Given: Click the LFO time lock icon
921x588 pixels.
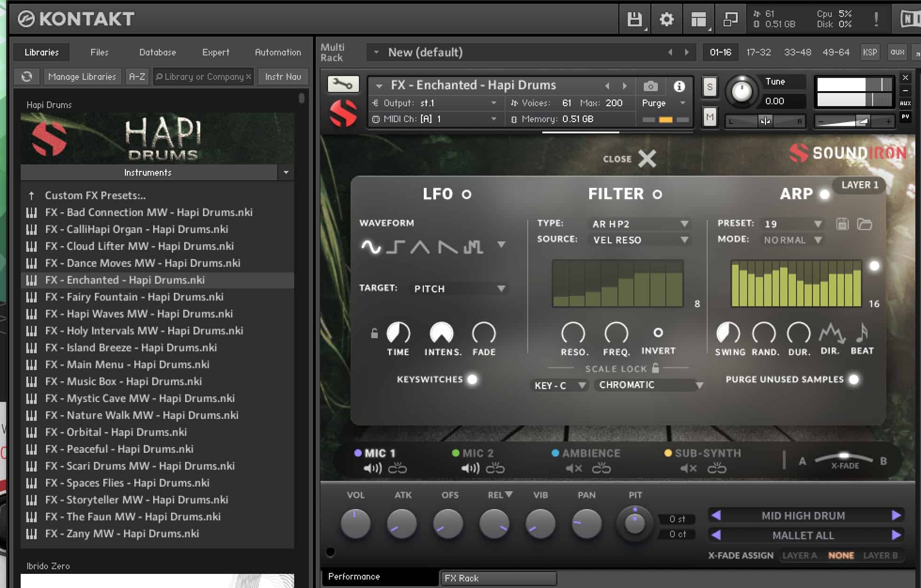Looking at the screenshot, I should click(x=374, y=333).
